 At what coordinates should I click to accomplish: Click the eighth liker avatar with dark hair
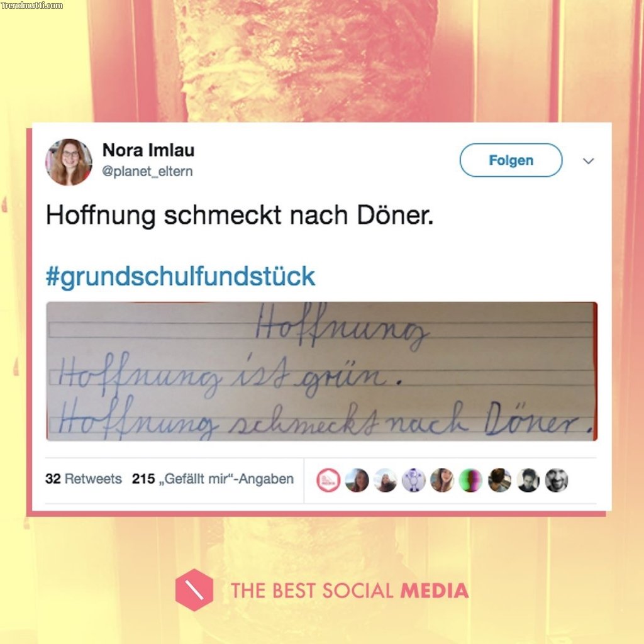[528, 480]
